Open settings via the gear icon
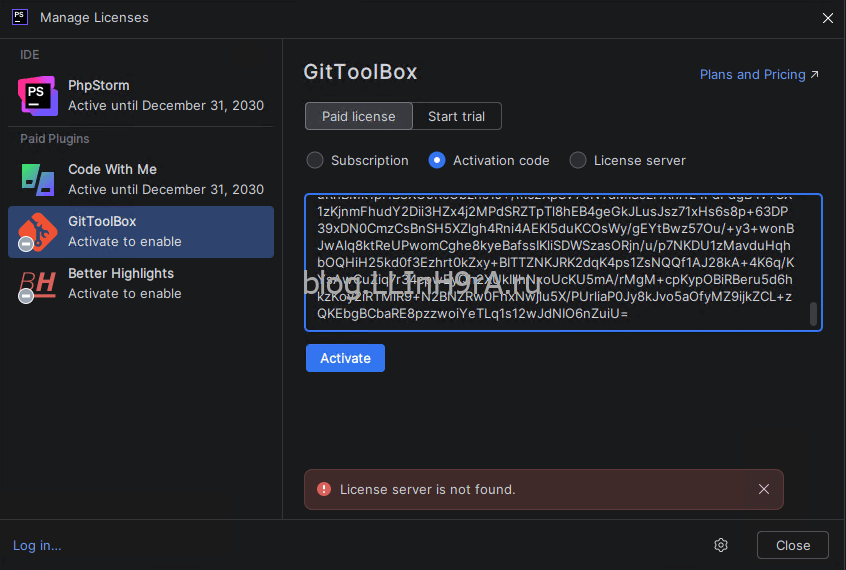The image size is (846, 570). (x=721, y=545)
